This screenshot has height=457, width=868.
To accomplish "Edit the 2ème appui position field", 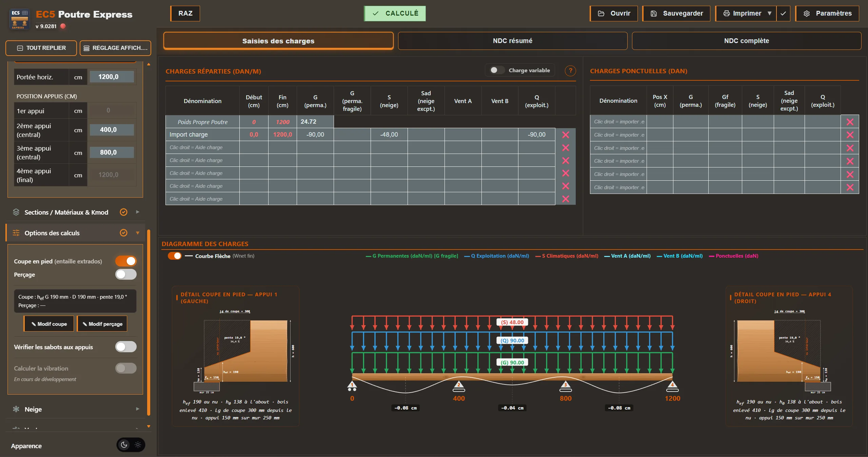I will (x=112, y=130).
